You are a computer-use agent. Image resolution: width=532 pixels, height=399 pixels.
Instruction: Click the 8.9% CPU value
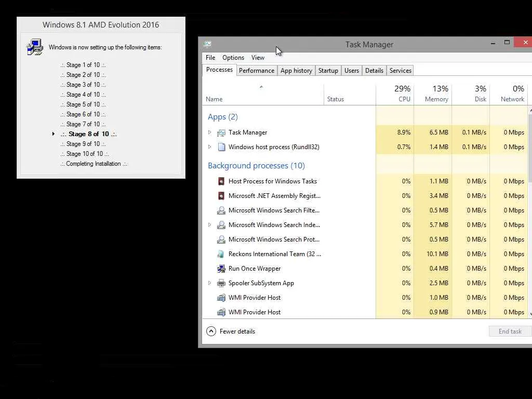[404, 132]
